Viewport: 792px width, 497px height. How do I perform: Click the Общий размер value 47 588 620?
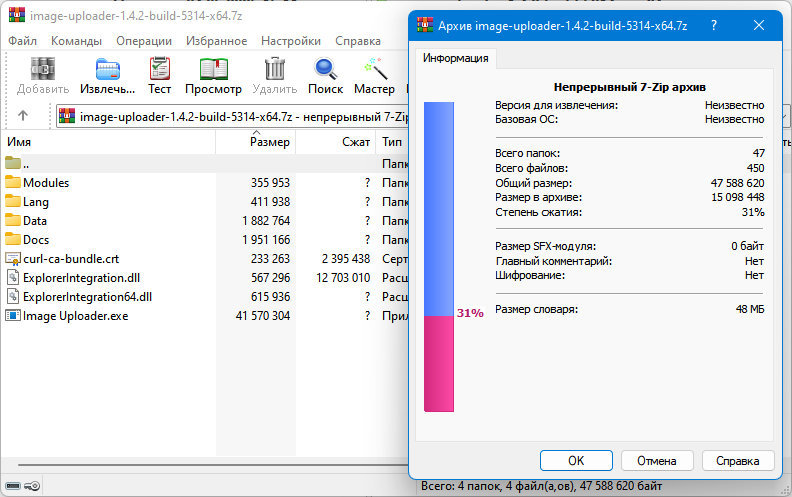pos(737,183)
